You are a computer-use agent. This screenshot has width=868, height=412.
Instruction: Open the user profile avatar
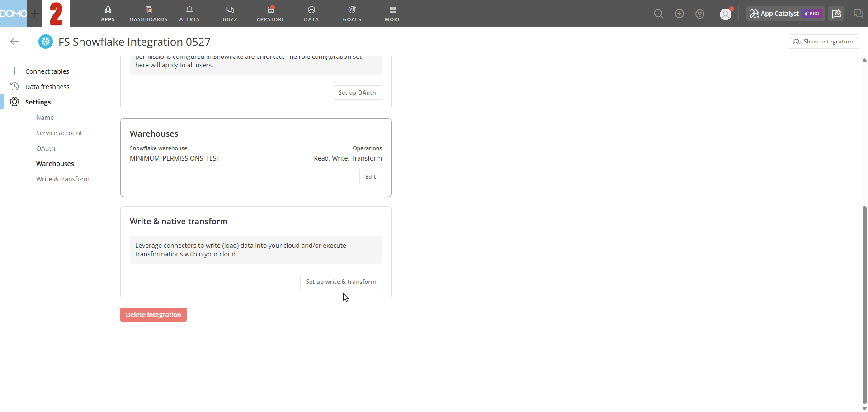(x=726, y=14)
